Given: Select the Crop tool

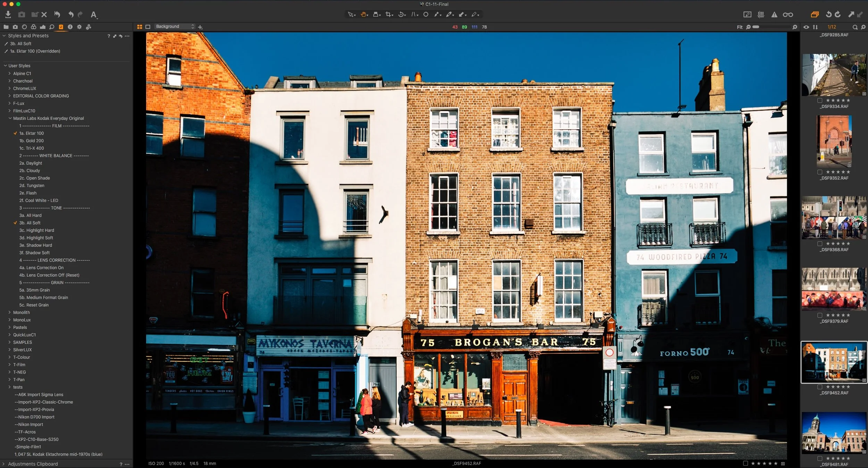Looking at the screenshot, I should click(389, 15).
